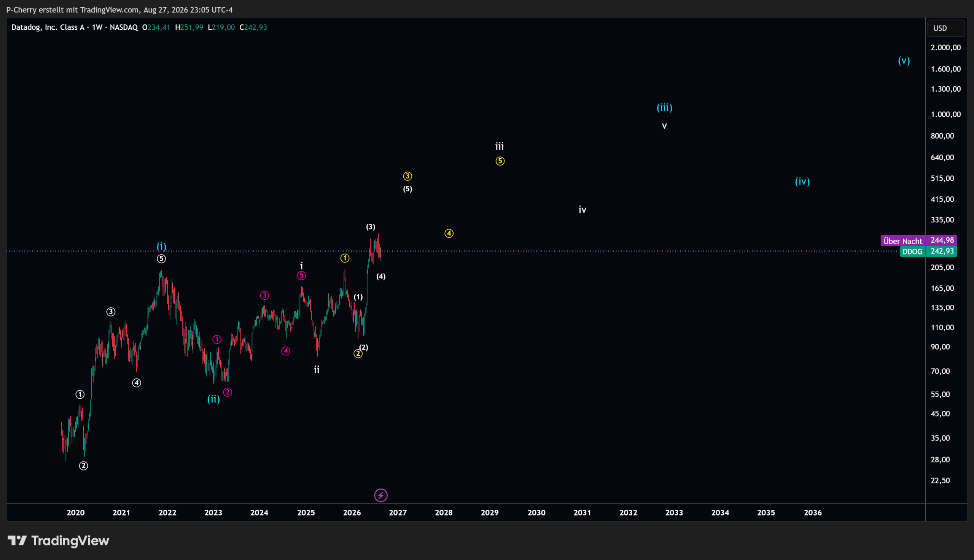Viewport: 974px width, 560px height.
Task: Select the white (5) wave label
Action: 407,189
